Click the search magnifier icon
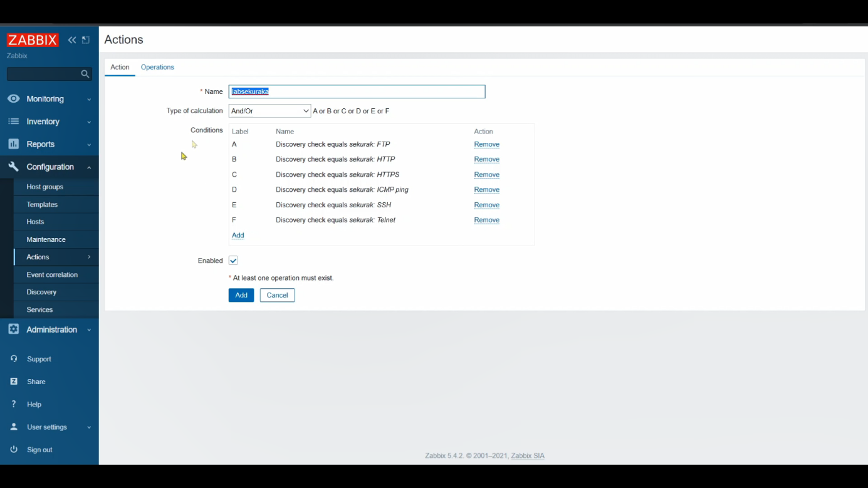The height and width of the screenshot is (488, 868). pyautogui.click(x=85, y=74)
